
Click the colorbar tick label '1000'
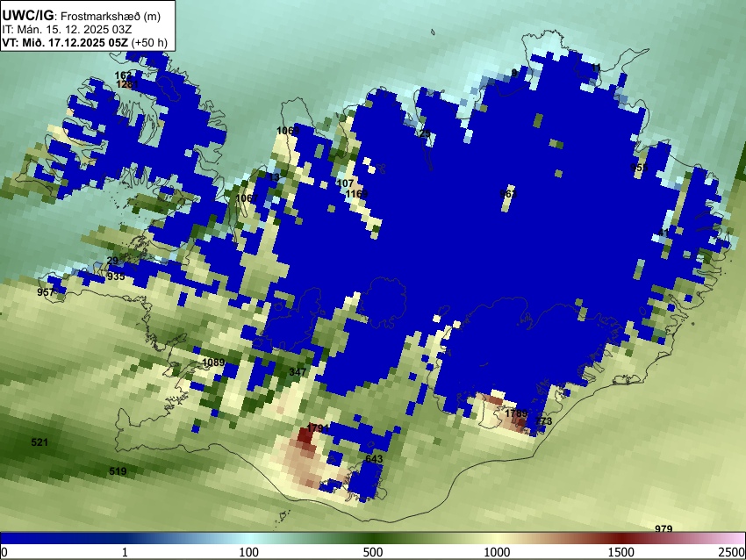click(497, 552)
